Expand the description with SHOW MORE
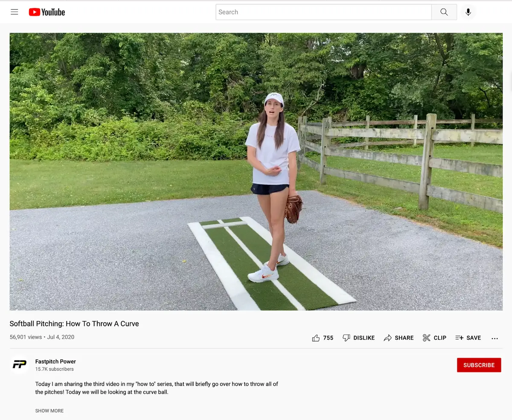The image size is (512, 420). coord(49,410)
